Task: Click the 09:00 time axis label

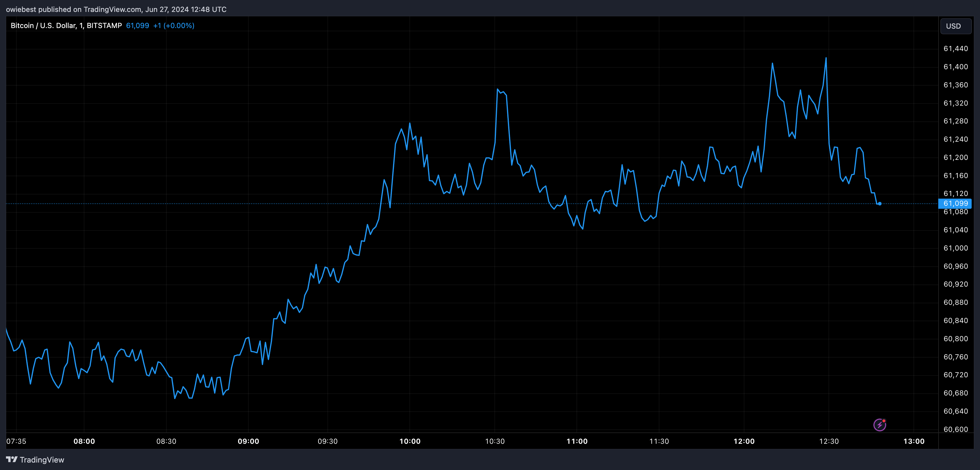Action: pos(248,441)
